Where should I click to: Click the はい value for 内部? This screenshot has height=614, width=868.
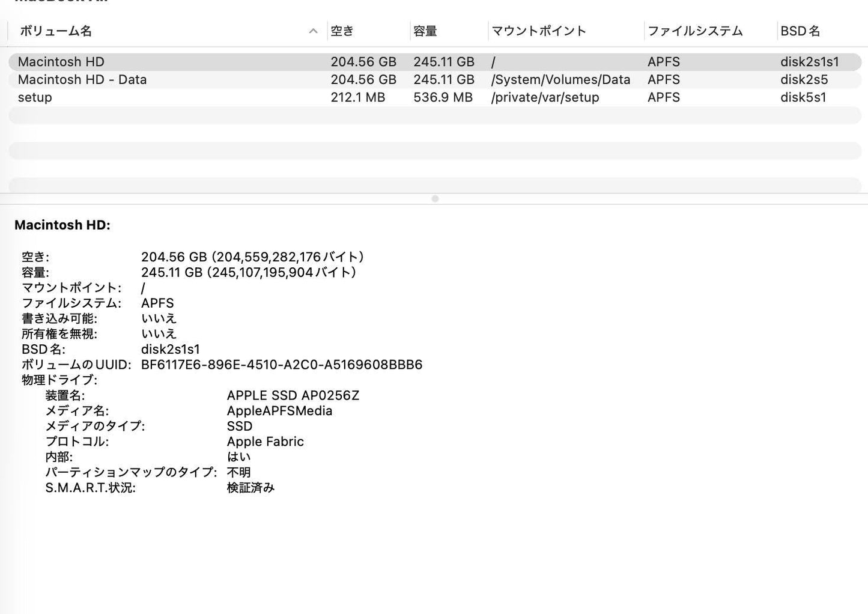coord(238,457)
